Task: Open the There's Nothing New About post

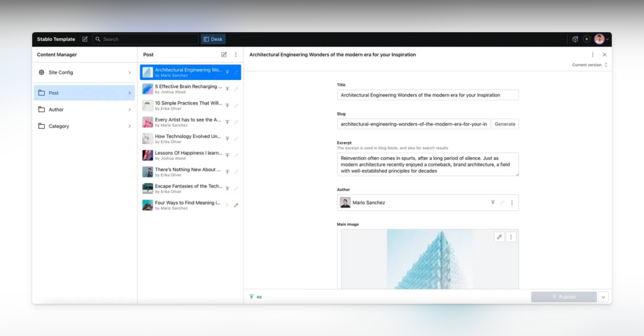Action: [191, 172]
